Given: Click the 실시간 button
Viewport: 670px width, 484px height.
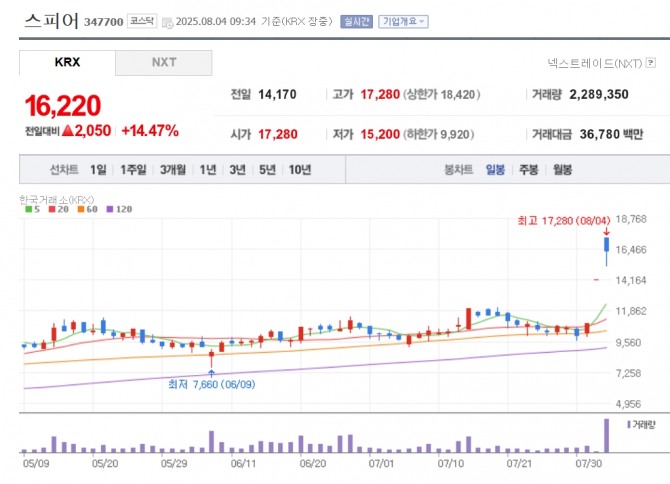Looking at the screenshot, I should click(x=356, y=21).
